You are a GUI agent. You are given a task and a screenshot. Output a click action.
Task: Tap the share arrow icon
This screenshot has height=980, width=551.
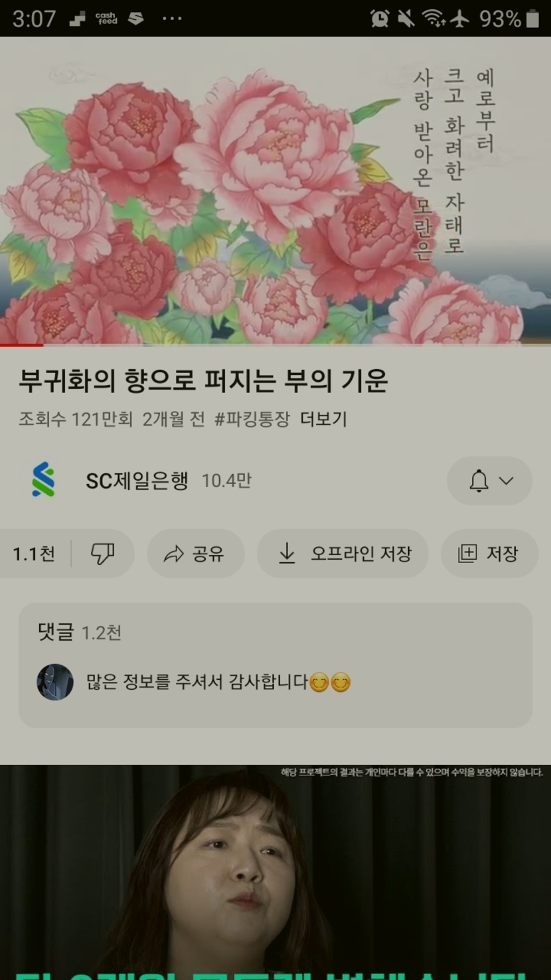pyautogui.click(x=173, y=554)
